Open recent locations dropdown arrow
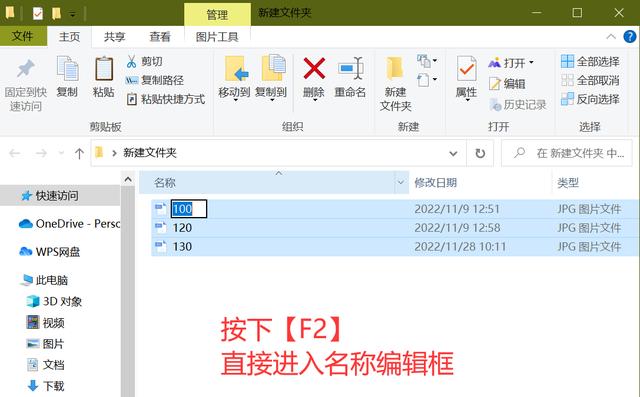The height and width of the screenshot is (397, 640). coord(61,153)
